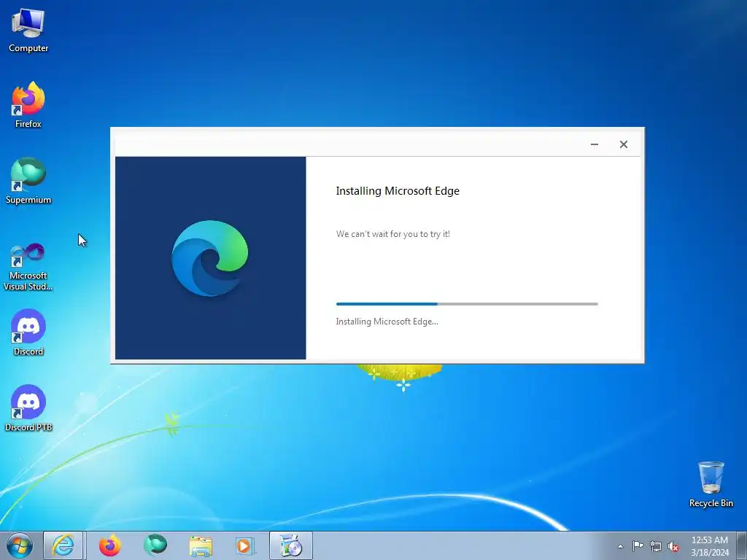Click the muted volume tray icon
747x560 pixels.
(x=673, y=546)
